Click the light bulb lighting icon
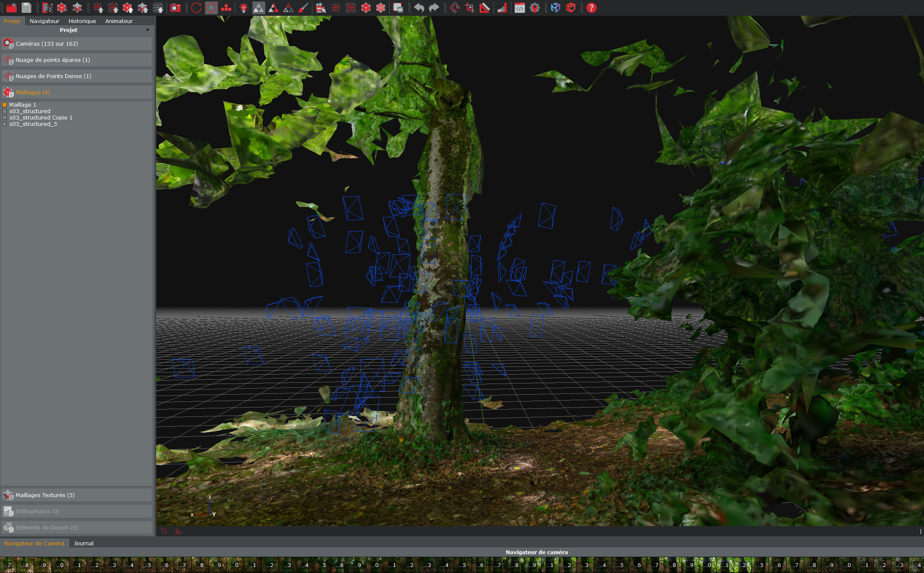 (x=244, y=8)
